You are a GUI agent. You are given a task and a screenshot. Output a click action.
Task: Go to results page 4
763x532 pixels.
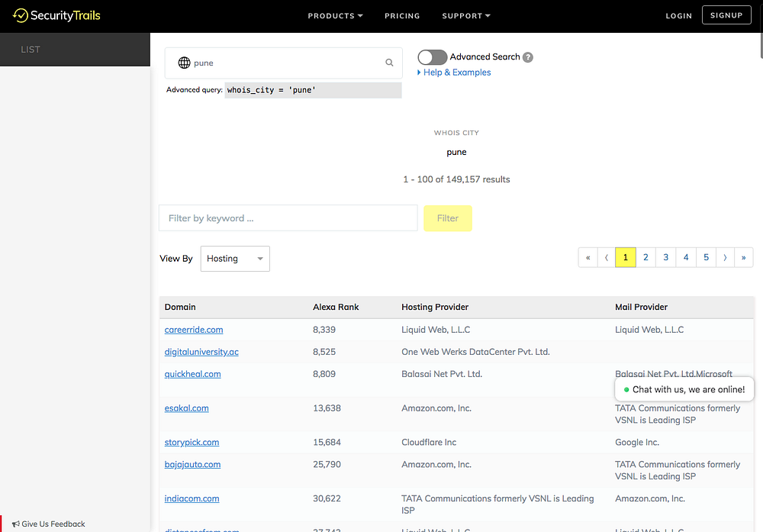[x=686, y=257]
